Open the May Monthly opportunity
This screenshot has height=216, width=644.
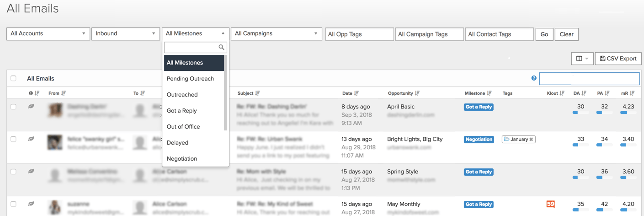point(404,204)
